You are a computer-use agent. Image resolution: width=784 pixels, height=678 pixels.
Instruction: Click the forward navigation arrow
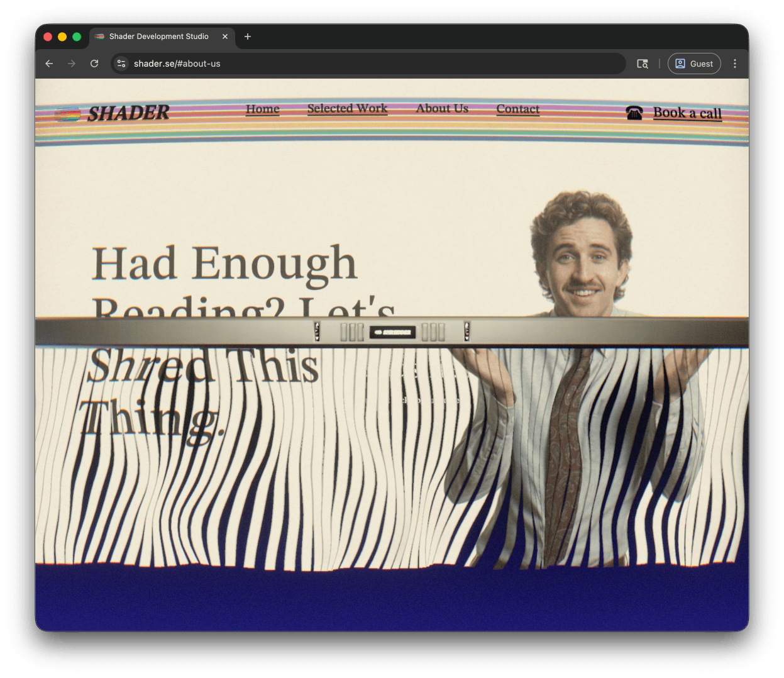(x=72, y=64)
